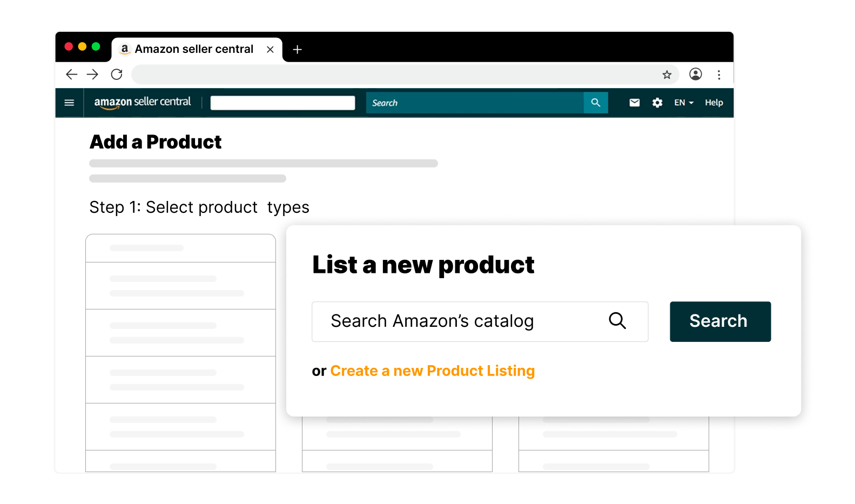Click the dark Search button
Viewport: 855px width, 504px height.
(721, 321)
